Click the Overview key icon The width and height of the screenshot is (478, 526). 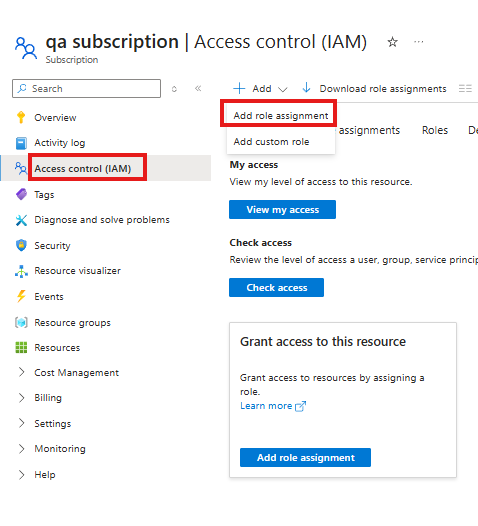pos(21,117)
